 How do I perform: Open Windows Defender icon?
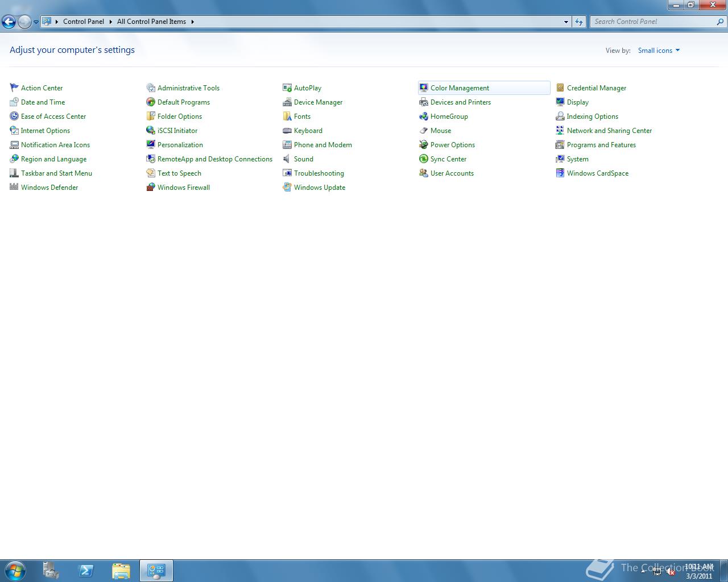pyautogui.click(x=14, y=187)
